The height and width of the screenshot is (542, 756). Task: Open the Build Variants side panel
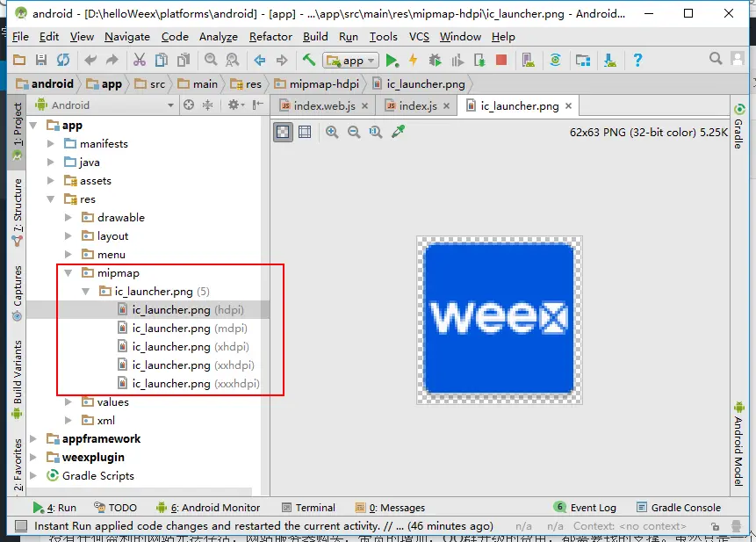17,380
